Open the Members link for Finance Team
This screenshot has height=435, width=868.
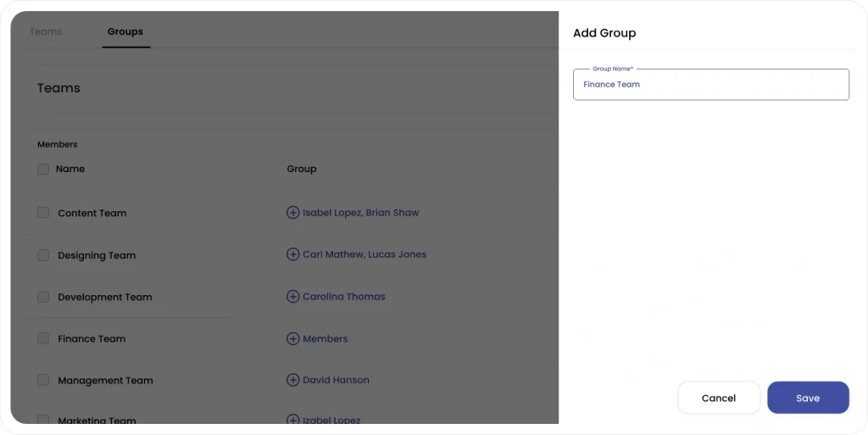coord(325,338)
